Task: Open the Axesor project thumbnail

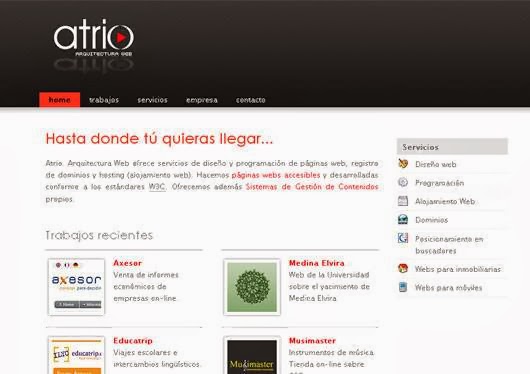Action: click(x=76, y=287)
